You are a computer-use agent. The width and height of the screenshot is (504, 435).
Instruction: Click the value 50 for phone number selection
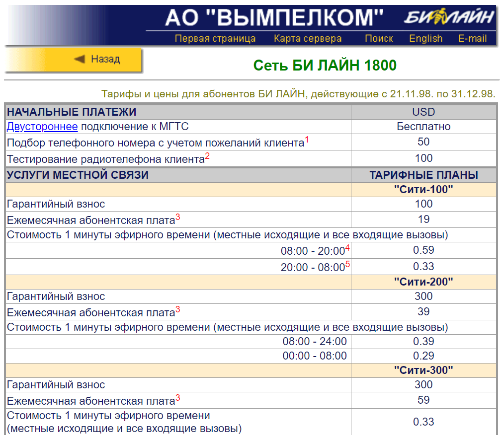(423, 142)
